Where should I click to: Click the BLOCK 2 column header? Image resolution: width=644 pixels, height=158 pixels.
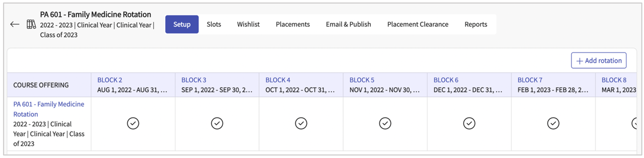pos(110,80)
